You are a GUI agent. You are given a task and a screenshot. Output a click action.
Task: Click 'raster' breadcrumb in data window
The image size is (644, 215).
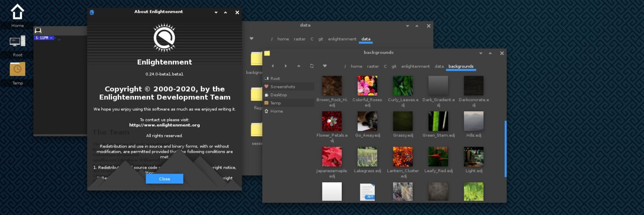click(x=300, y=39)
